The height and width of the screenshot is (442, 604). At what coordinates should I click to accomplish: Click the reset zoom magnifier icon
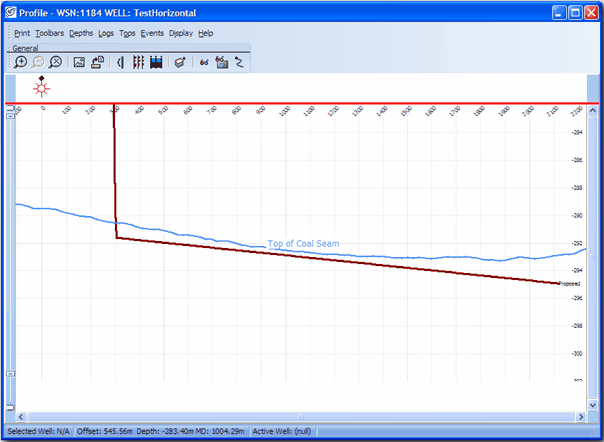[x=56, y=62]
